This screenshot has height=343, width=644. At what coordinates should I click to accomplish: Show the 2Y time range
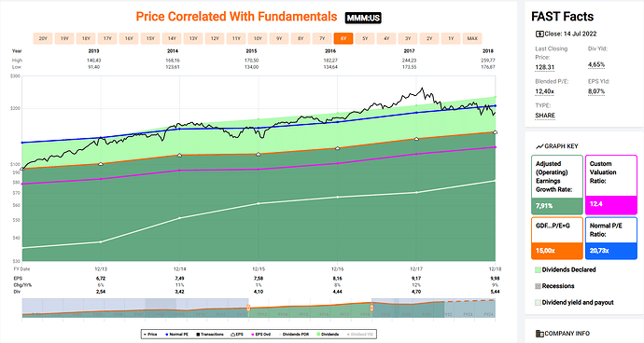pos(429,38)
